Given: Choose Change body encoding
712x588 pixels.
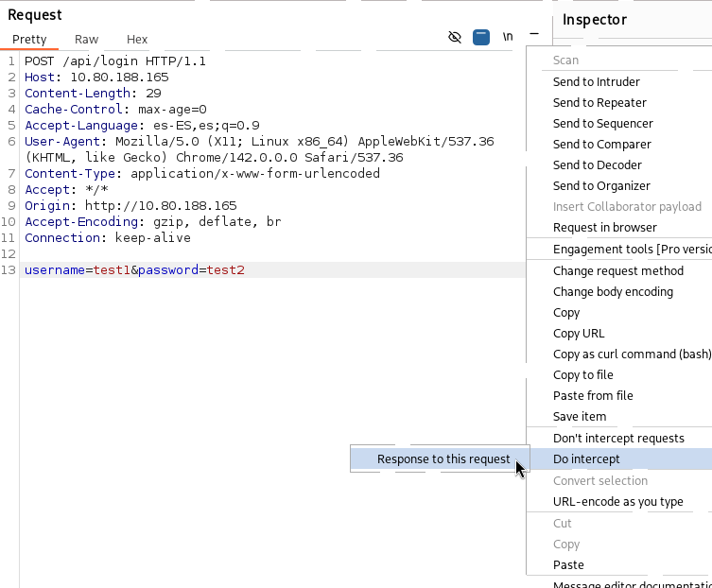Looking at the screenshot, I should point(613,292).
